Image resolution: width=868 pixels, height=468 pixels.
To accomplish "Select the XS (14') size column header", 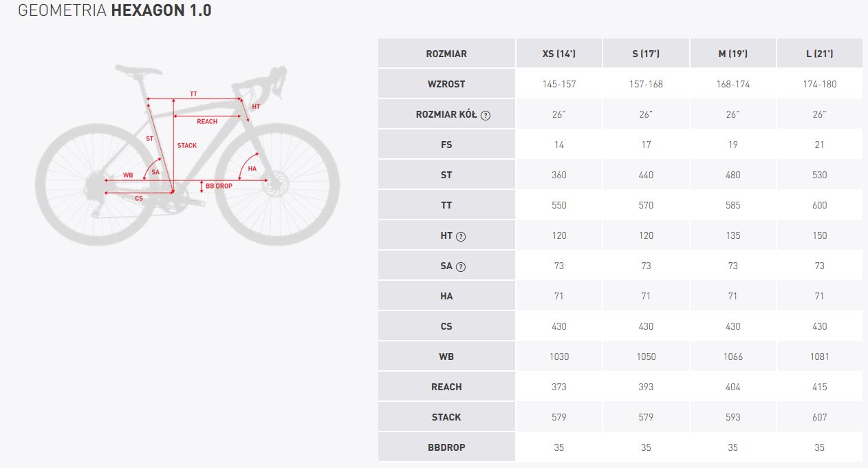I will click(559, 54).
